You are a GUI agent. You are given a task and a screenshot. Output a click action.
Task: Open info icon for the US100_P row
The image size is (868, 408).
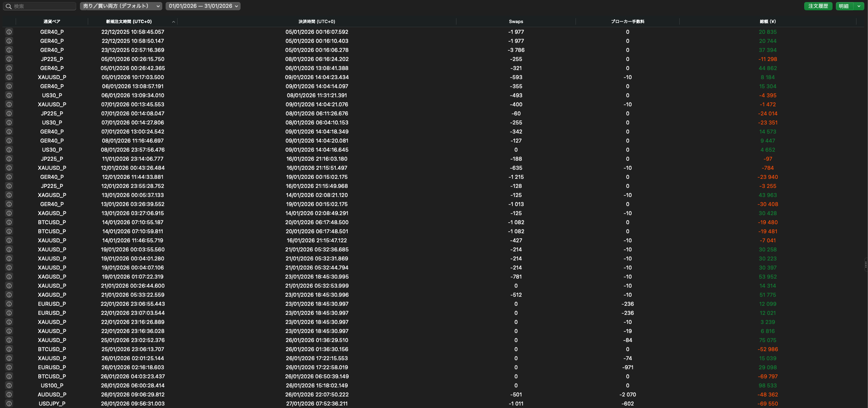[x=9, y=385]
